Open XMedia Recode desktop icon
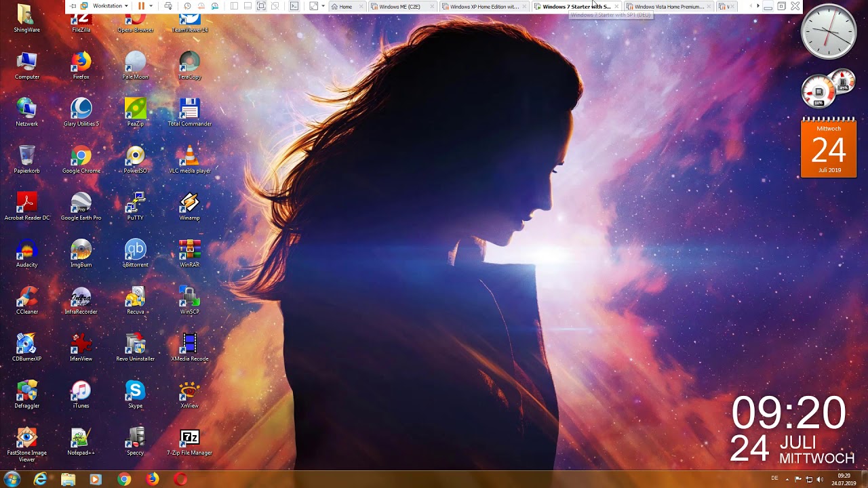The image size is (868, 488). pyautogui.click(x=189, y=347)
